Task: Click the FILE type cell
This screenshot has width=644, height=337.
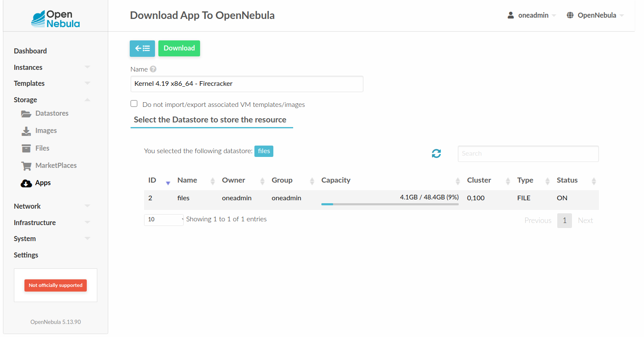Action: (524, 198)
